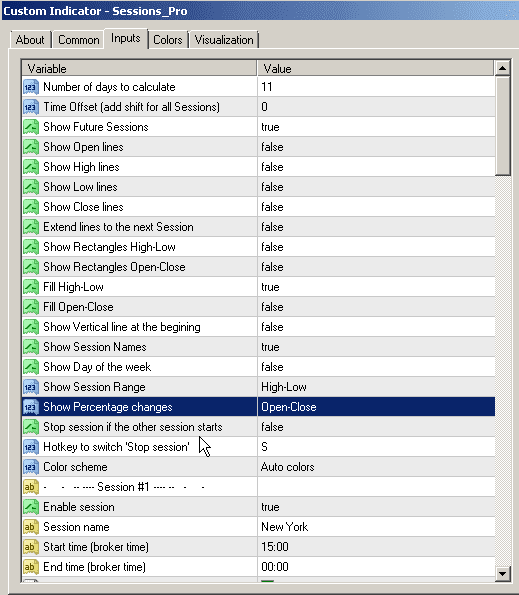Click the boolean icon next to Show Future Sessions

tap(31, 127)
